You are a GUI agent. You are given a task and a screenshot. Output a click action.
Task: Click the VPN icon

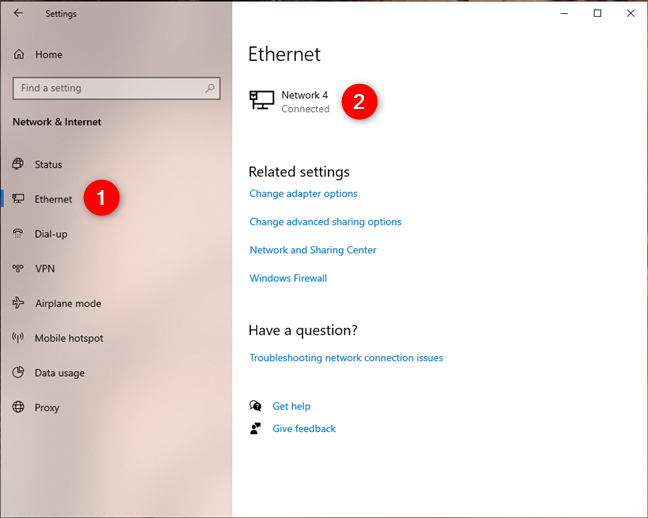point(18,268)
